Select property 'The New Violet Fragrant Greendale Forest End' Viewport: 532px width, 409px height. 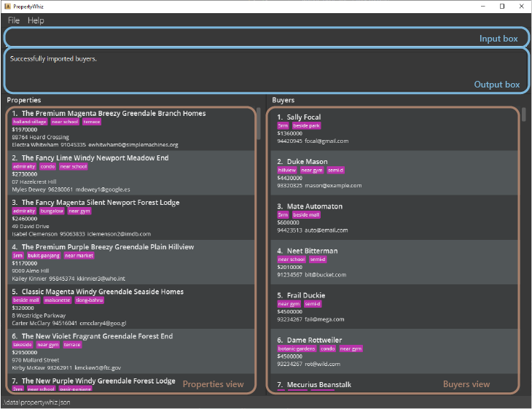130,351
